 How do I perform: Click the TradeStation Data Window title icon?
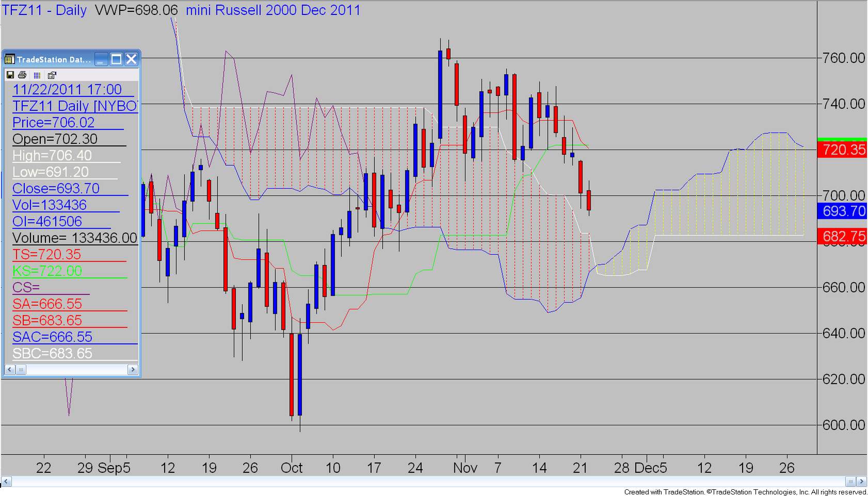pos(10,59)
